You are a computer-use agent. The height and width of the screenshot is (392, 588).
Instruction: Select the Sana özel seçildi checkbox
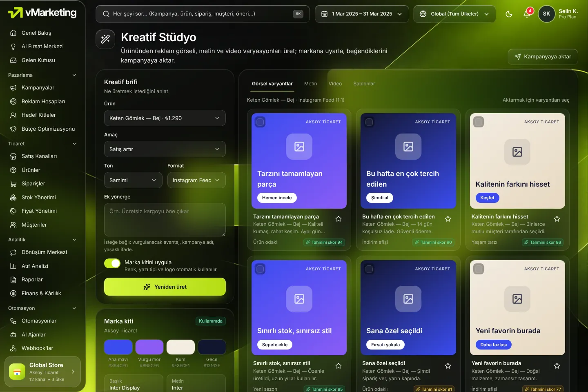tap(369, 269)
